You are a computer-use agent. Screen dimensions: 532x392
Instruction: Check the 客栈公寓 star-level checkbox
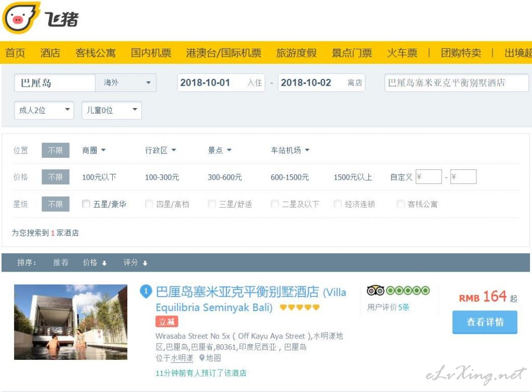click(x=401, y=204)
